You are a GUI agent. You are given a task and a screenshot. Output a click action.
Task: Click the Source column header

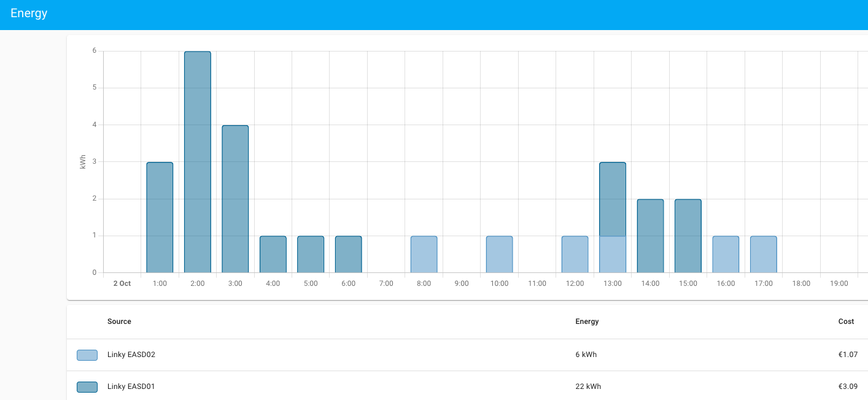click(x=118, y=321)
